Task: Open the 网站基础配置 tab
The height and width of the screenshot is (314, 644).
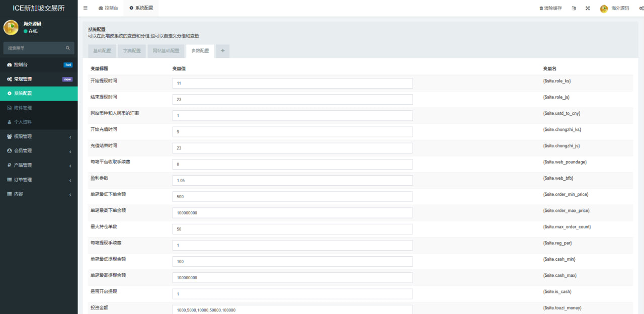Action: (166, 51)
